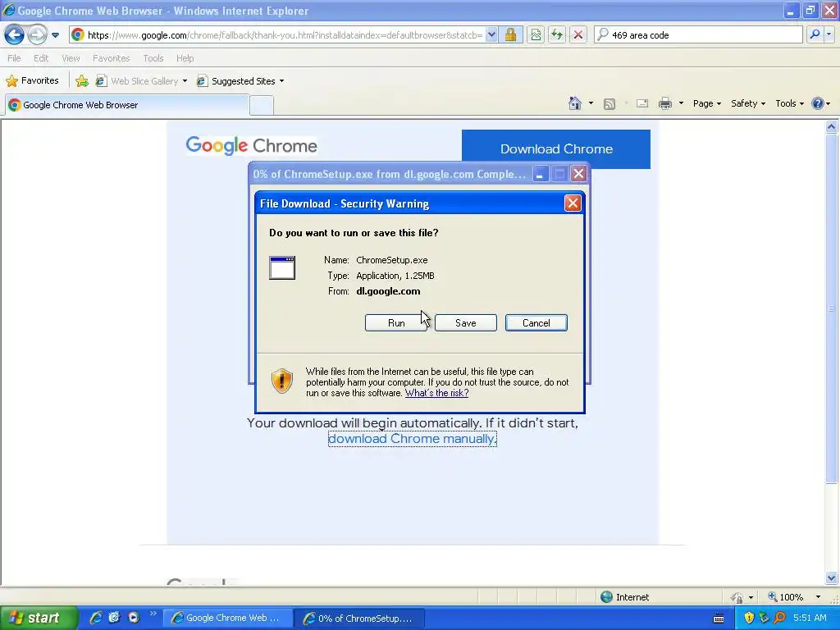840x630 pixels.
Task: Open the search provider dropdown
Action: [x=829, y=34]
